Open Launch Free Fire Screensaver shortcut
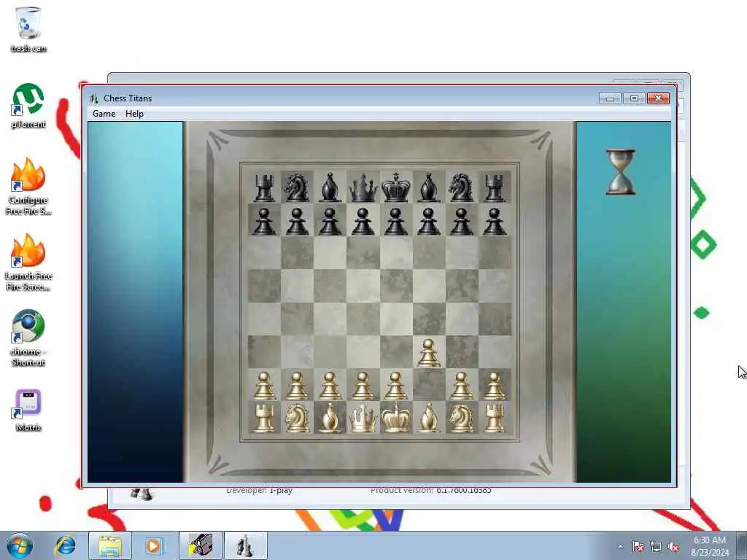The height and width of the screenshot is (560, 747). (x=28, y=262)
